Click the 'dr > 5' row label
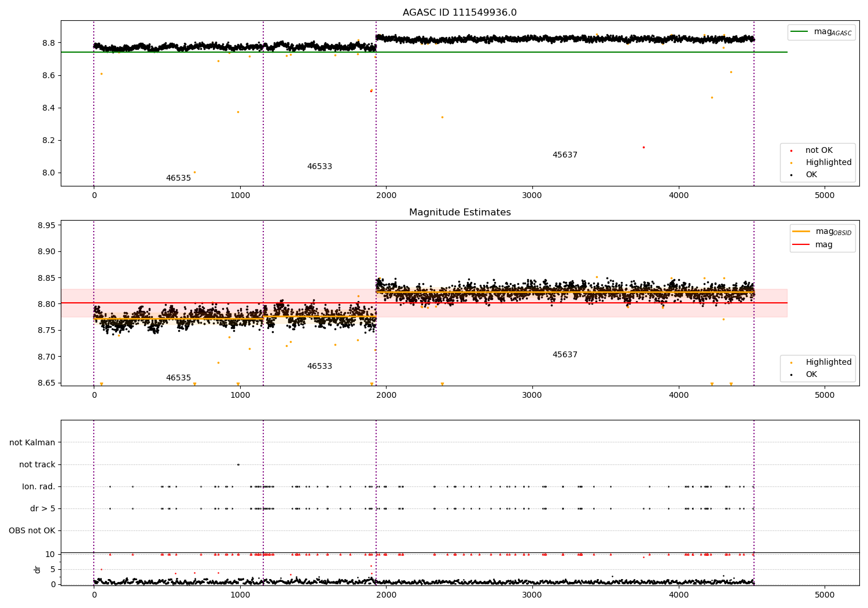This screenshot has width=868, height=608. coord(43,509)
